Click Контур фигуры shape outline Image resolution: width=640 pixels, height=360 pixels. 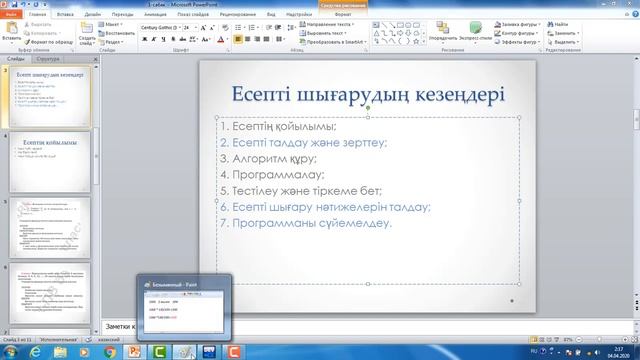pyautogui.click(x=516, y=33)
